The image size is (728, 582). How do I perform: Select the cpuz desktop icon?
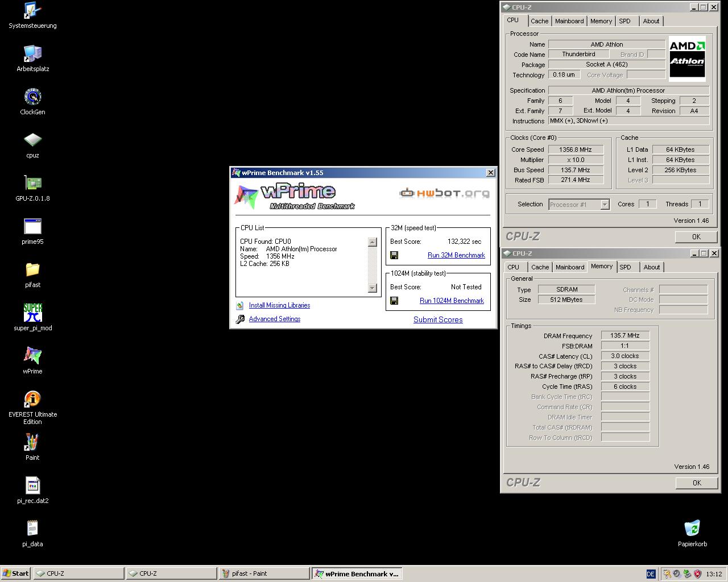click(32, 145)
